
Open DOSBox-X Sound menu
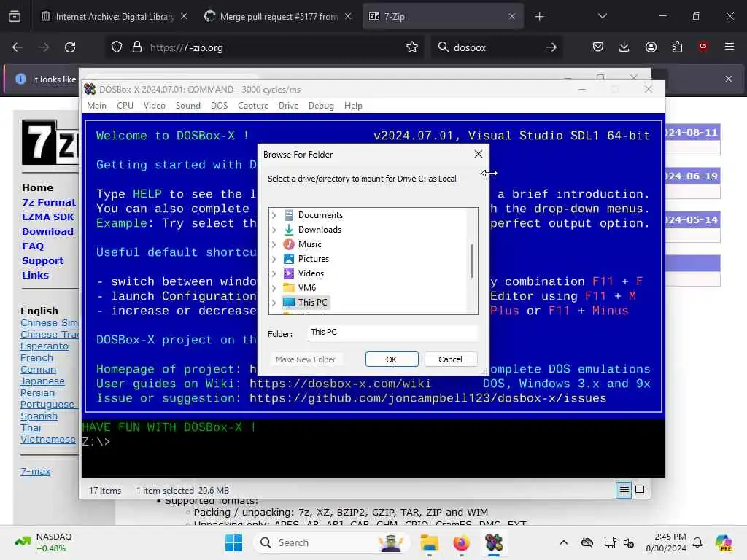[188, 106]
